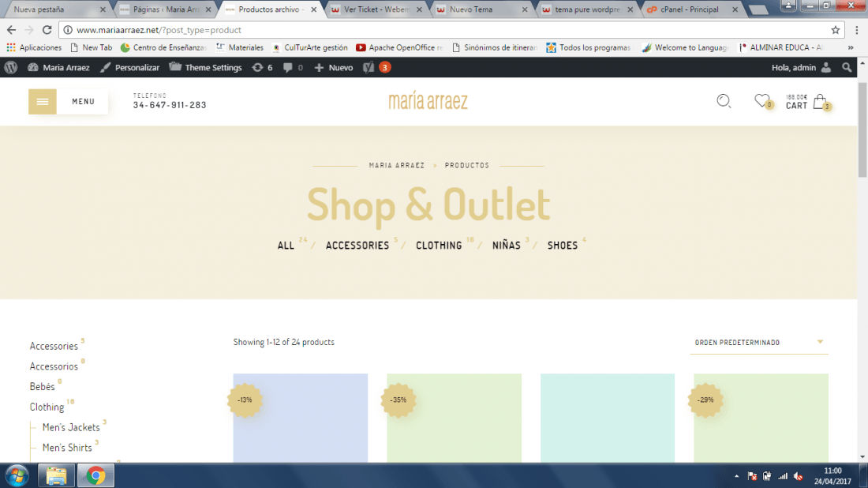
Task: Switch to the cPanel - Principal tab
Action: (x=692, y=9)
